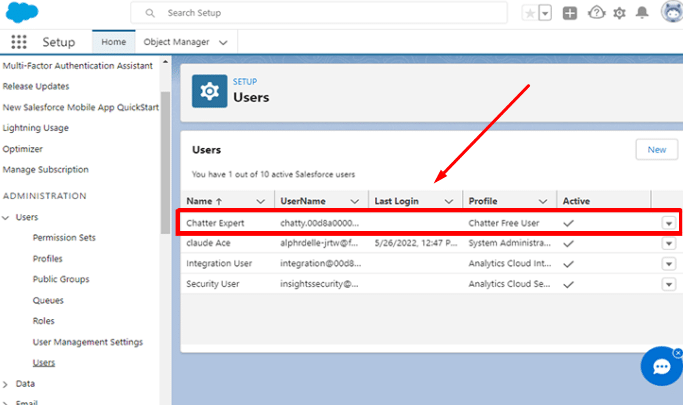The image size is (683, 405).
Task: Open the UserName column dropdown chevron
Action: click(x=355, y=201)
